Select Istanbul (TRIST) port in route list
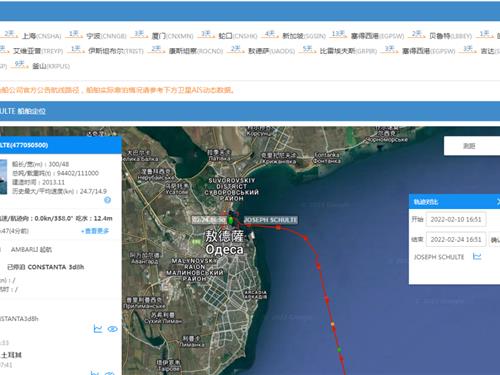Screen dimensions: 500x375 [116, 51]
